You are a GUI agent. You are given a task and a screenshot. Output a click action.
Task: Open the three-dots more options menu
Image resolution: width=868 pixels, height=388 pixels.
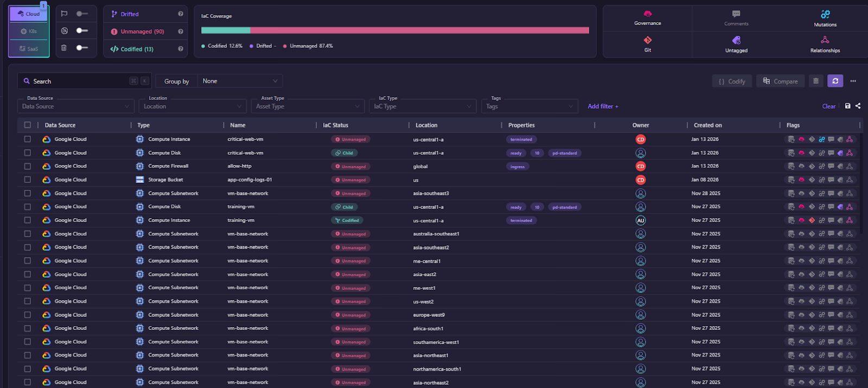pyautogui.click(x=853, y=81)
